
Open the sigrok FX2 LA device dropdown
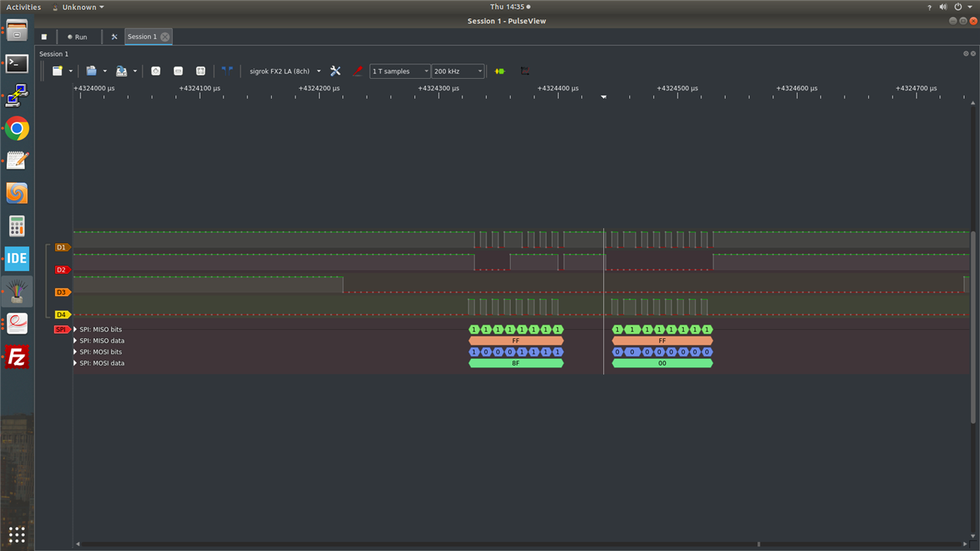(x=285, y=71)
